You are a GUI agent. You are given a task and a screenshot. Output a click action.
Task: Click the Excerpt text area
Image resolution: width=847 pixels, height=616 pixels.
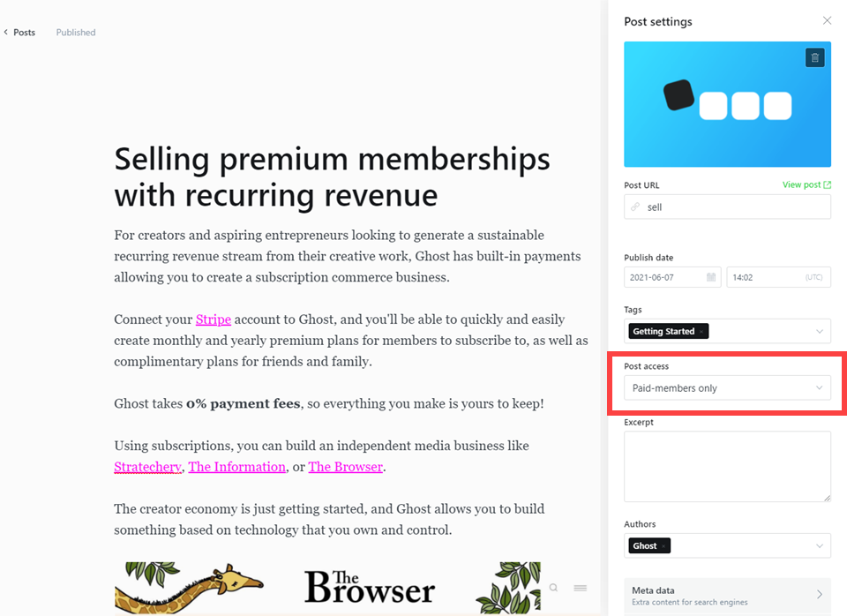pyautogui.click(x=727, y=466)
